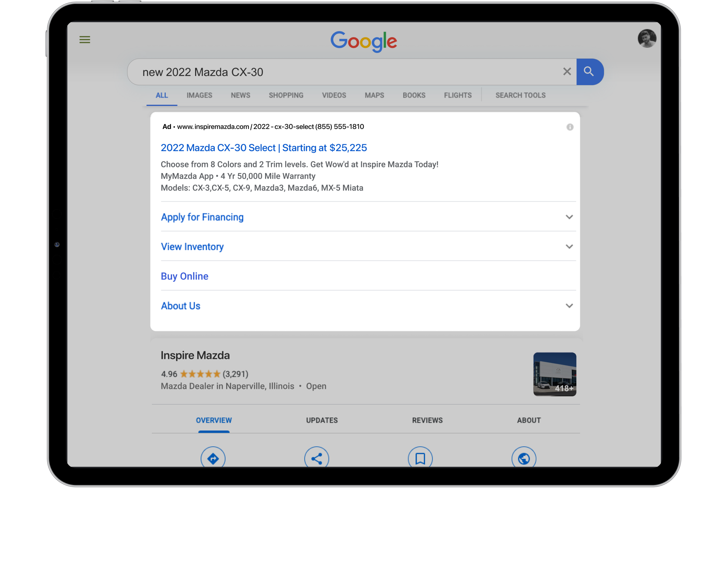Click 'Choose from 8 Colors and 2 Trim levels' text
The height and width of the screenshot is (570, 728).
coord(234,165)
